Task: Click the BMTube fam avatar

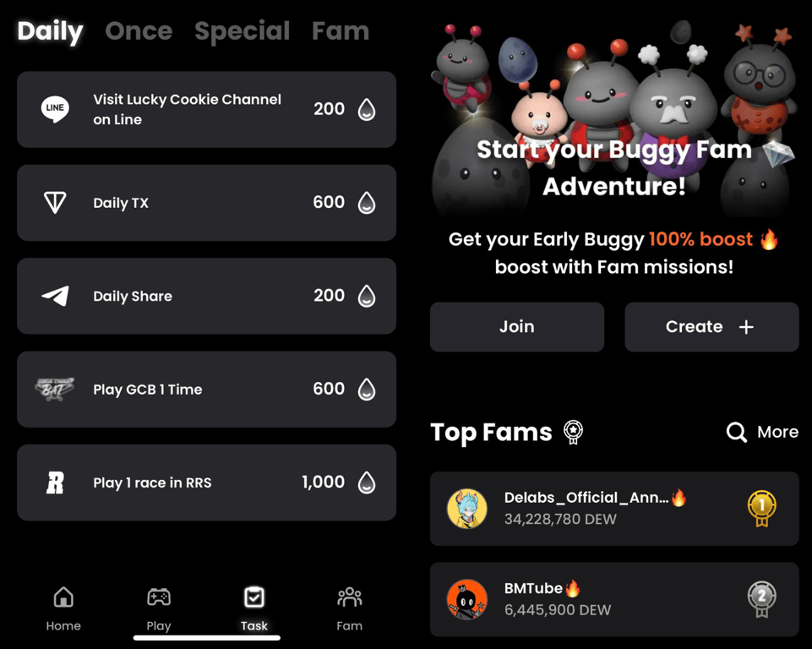Action: pos(467,599)
